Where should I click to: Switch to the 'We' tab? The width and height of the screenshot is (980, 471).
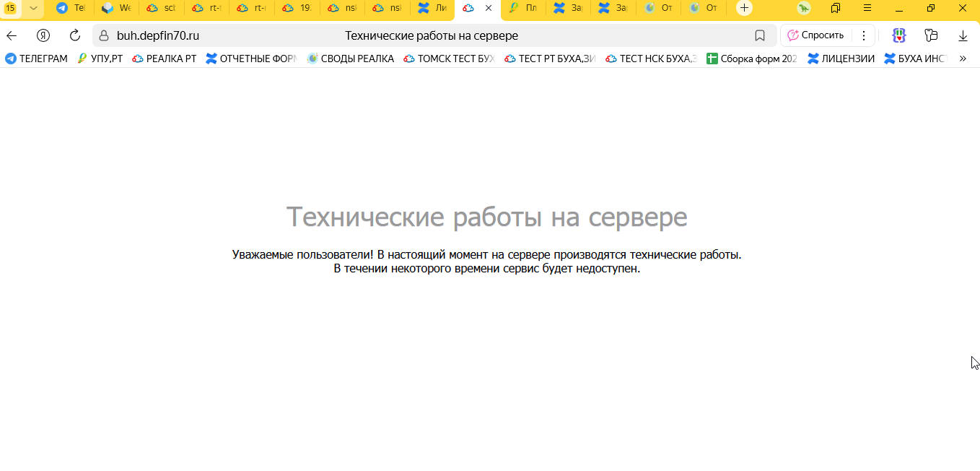116,8
